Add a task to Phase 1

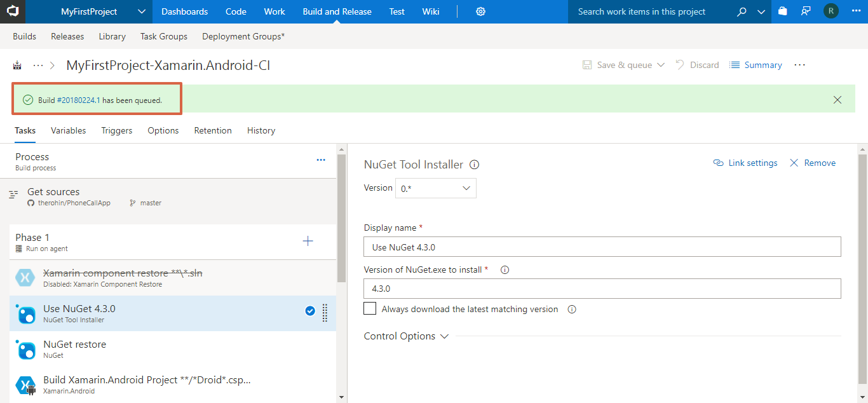308,241
